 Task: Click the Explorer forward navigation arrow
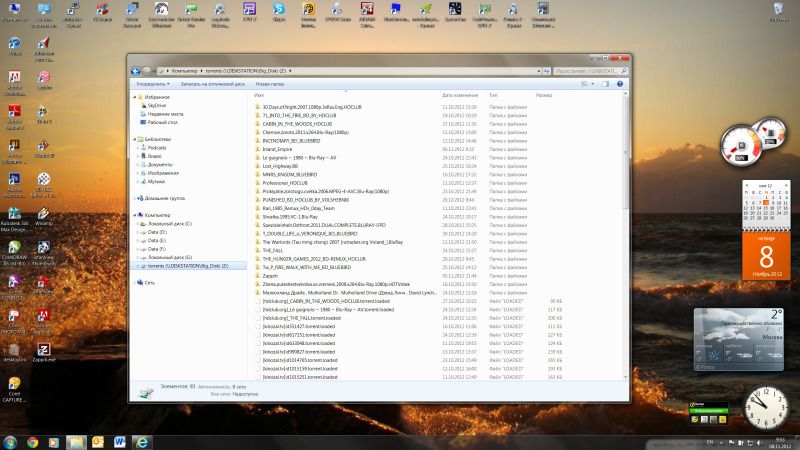[x=146, y=71]
